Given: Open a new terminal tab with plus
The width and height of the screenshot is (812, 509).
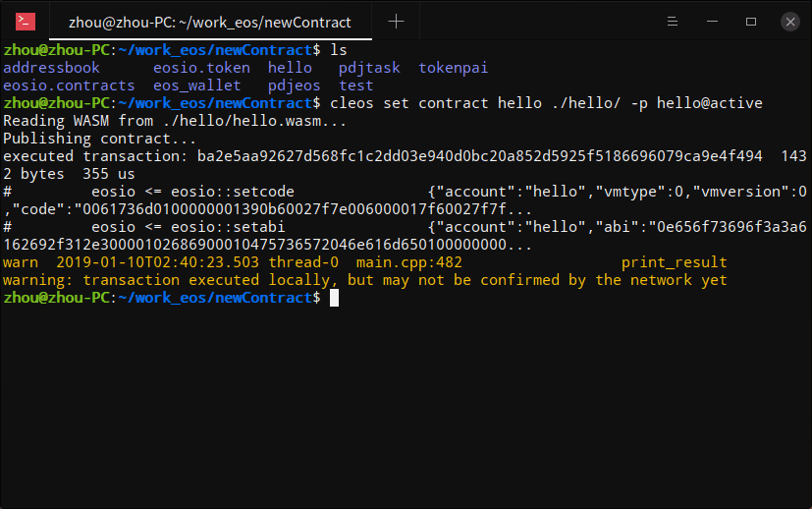Looking at the screenshot, I should [396, 22].
